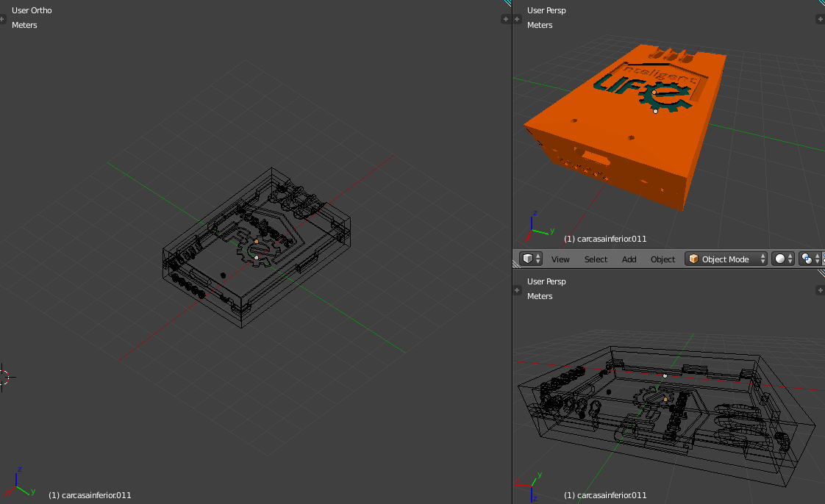Click the 3D cursor crosshair in Ortho viewport
The width and height of the screenshot is (825, 504).
pyautogui.click(x=4, y=377)
